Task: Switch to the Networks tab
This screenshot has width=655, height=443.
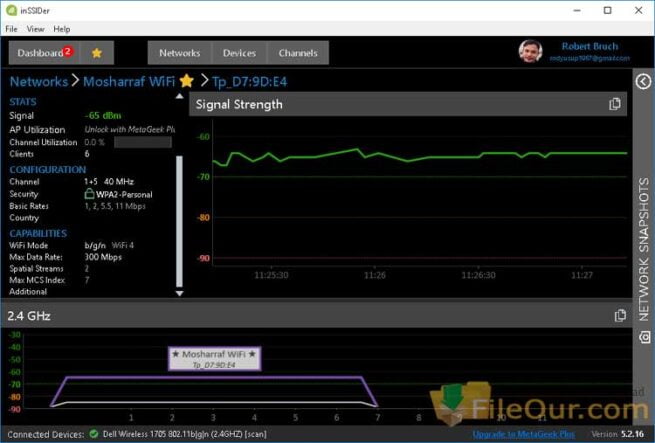Action: pyautogui.click(x=180, y=53)
